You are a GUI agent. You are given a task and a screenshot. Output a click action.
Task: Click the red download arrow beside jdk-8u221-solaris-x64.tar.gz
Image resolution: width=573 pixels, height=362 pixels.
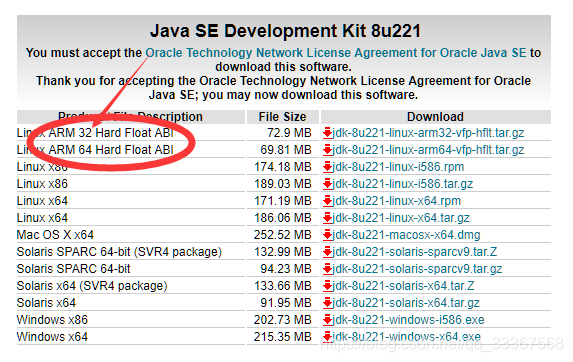(327, 303)
